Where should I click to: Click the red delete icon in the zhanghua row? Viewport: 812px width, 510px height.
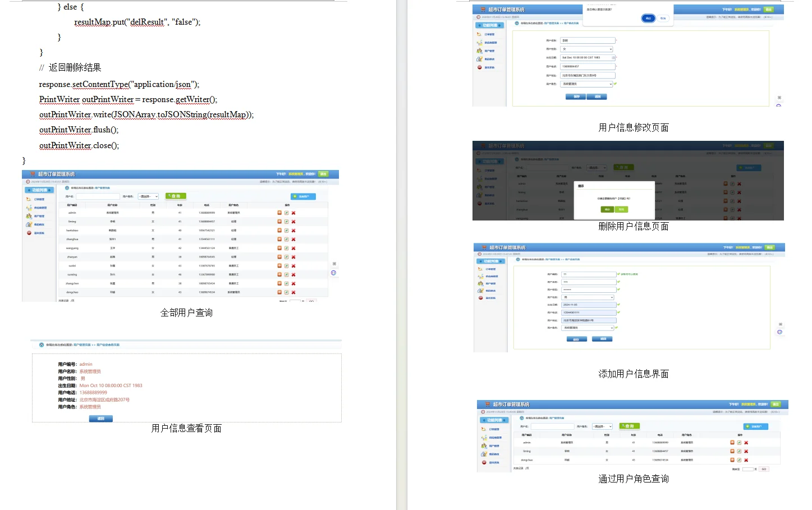[x=293, y=239]
